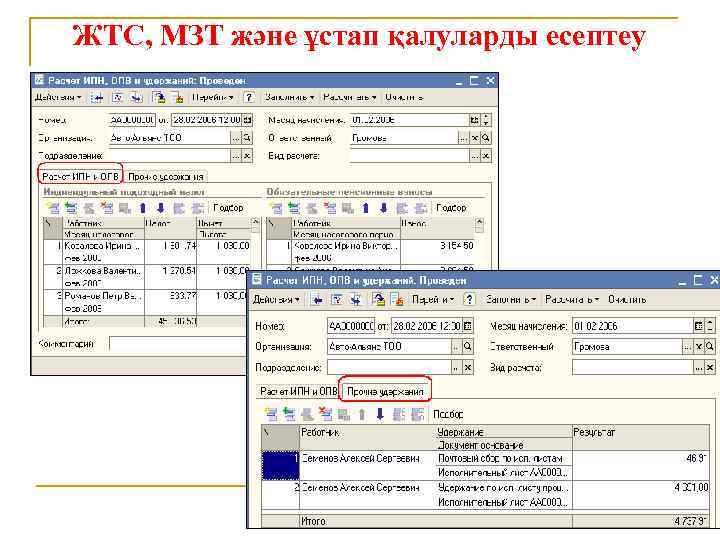The height and width of the screenshot is (540, 720).
Task: Click left-arrow find-in-list icon, back window toolbar
Action: point(96,97)
